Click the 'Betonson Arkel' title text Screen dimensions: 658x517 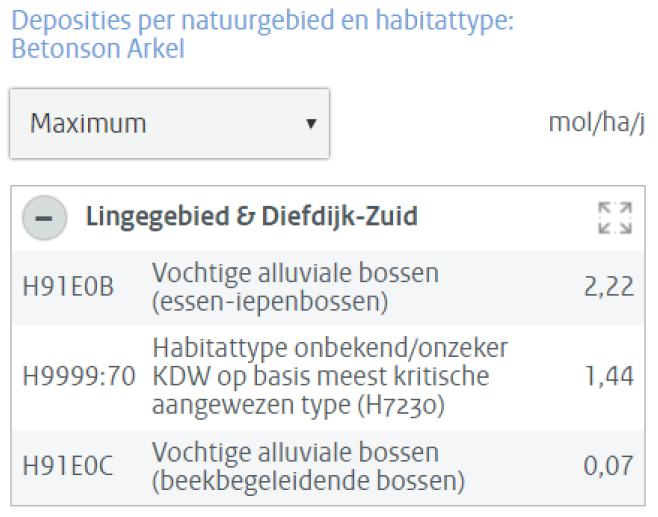coord(98,49)
